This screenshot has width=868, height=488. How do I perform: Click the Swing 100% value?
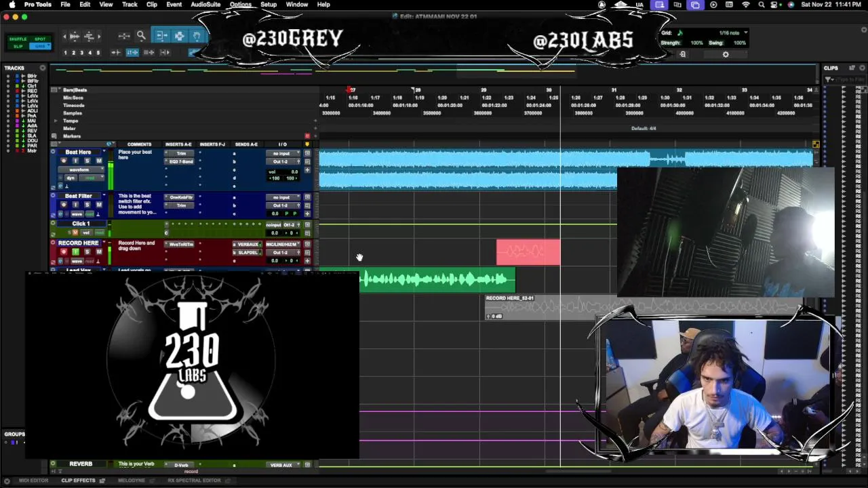click(x=739, y=43)
